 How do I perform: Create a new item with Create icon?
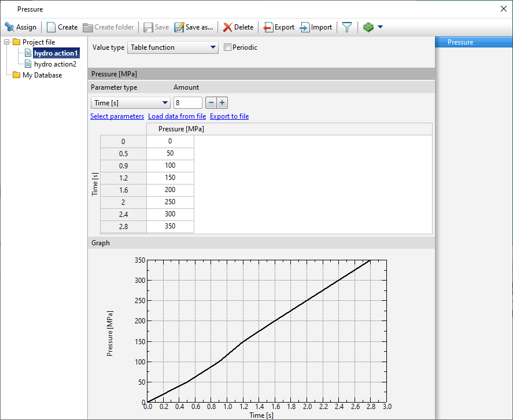(51, 27)
